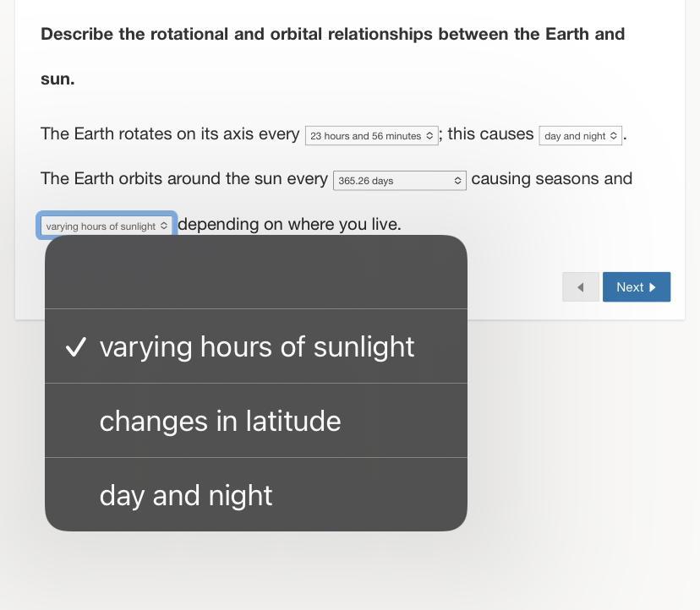700x610 pixels.
Task: Pick 'day and night' in the popup list
Action: (256, 494)
